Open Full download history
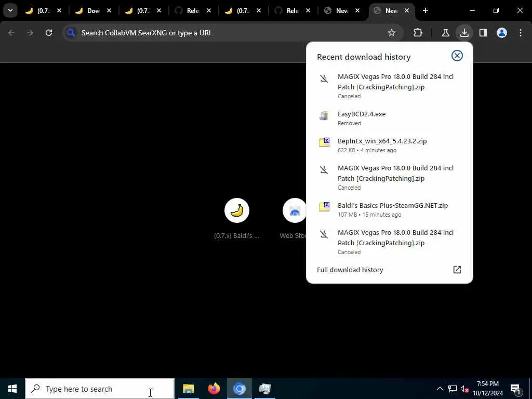Screen dimensions: 532x399 (390, 270)
